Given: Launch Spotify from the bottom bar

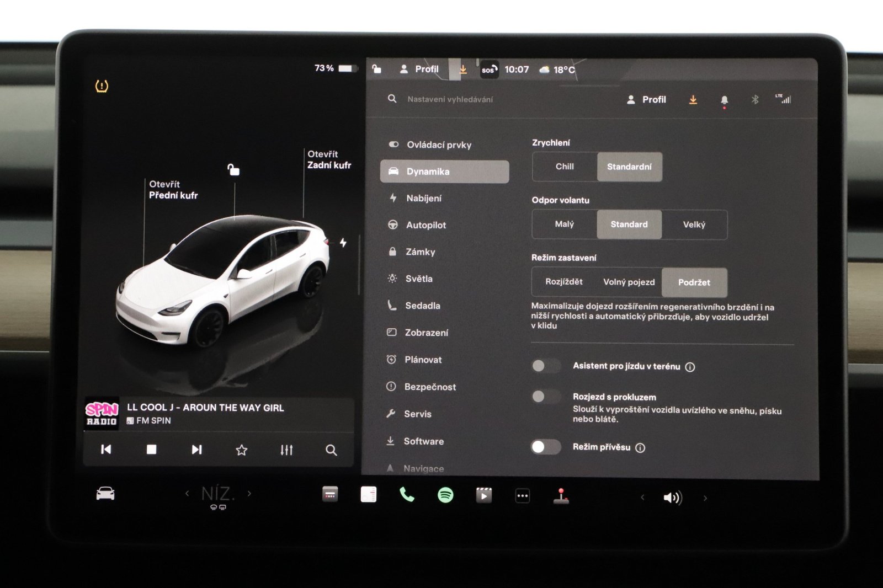Looking at the screenshot, I should [x=445, y=495].
